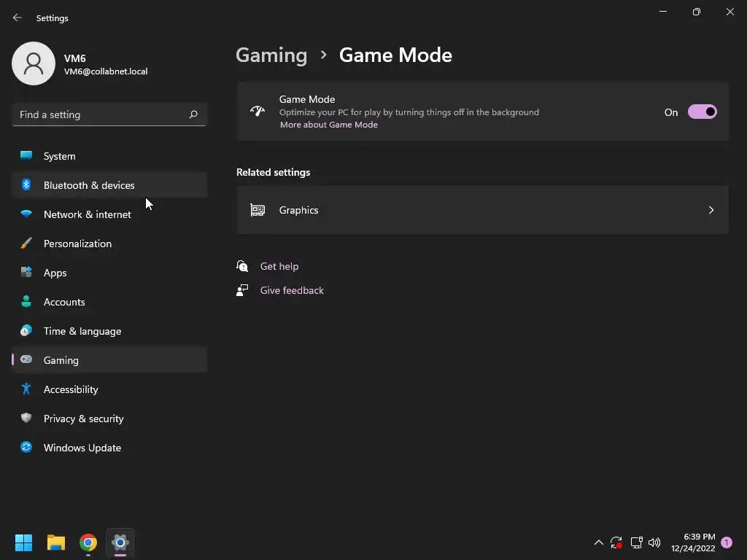
Task: Select the Gaming sidebar category
Action: pos(109,360)
